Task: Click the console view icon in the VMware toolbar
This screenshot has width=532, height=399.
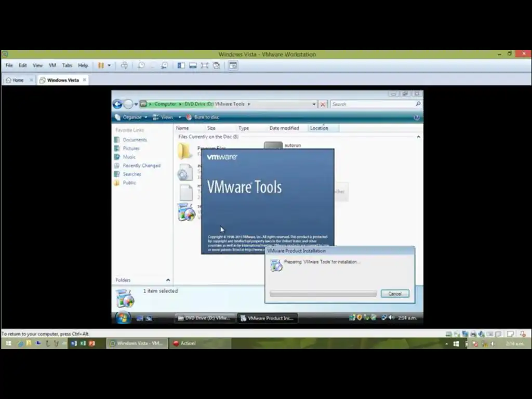Action: [x=233, y=65]
